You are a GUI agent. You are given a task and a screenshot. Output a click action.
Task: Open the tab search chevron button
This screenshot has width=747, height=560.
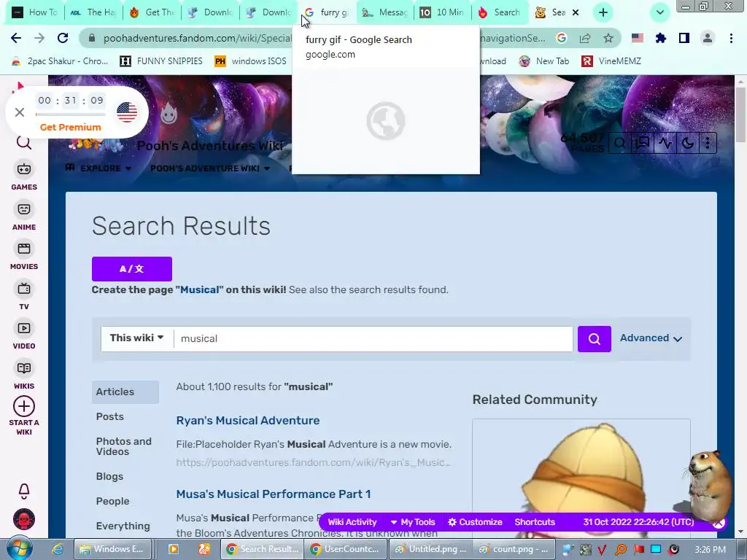pos(659,12)
